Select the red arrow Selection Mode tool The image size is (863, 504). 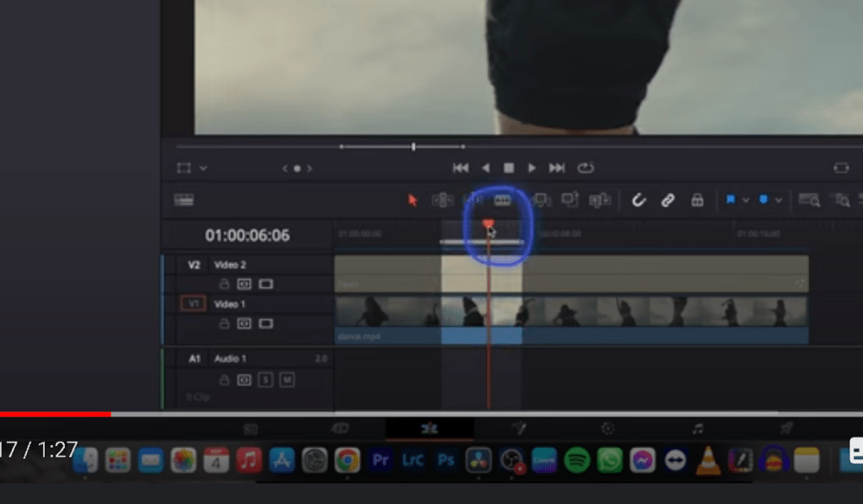tap(412, 201)
